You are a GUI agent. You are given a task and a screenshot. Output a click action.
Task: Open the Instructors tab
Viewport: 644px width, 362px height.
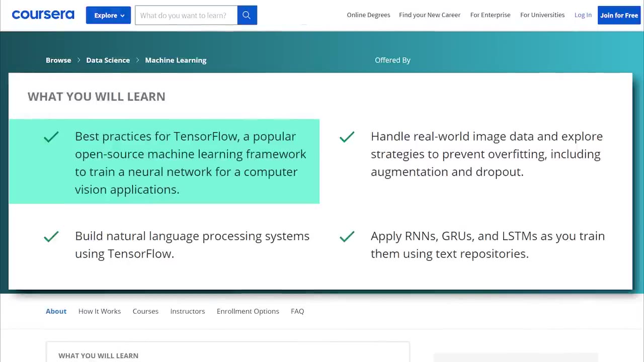point(188,311)
